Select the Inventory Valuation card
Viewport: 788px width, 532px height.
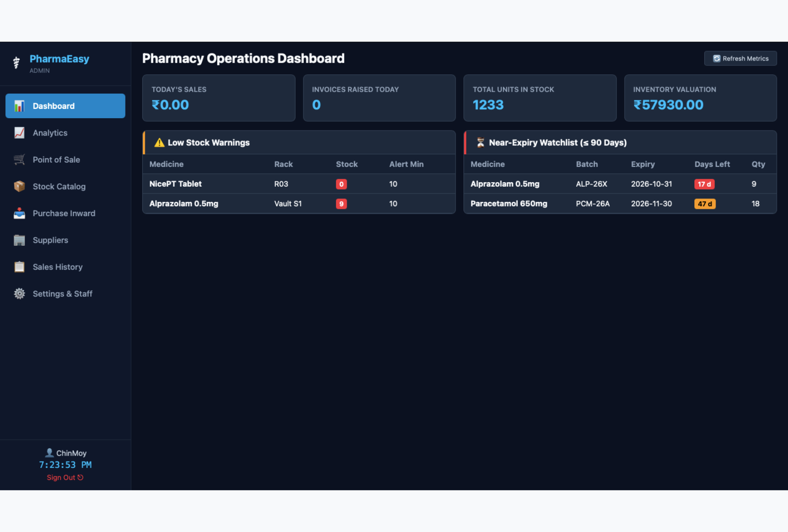(x=700, y=98)
